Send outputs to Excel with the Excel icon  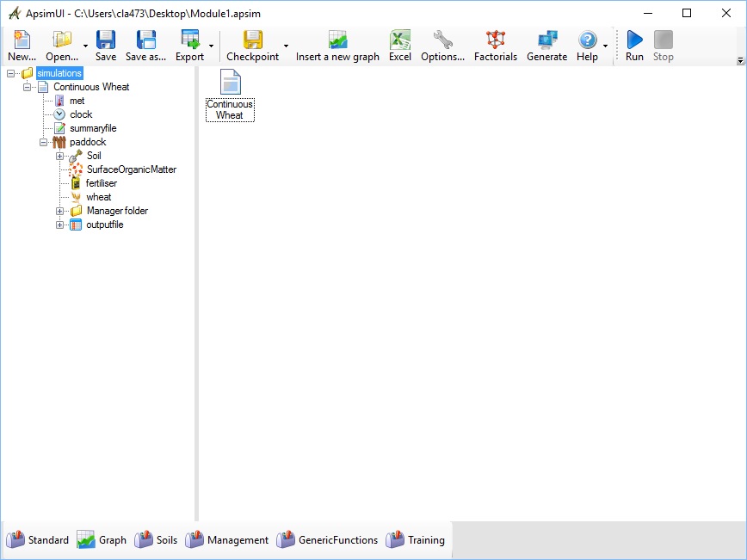coord(399,40)
